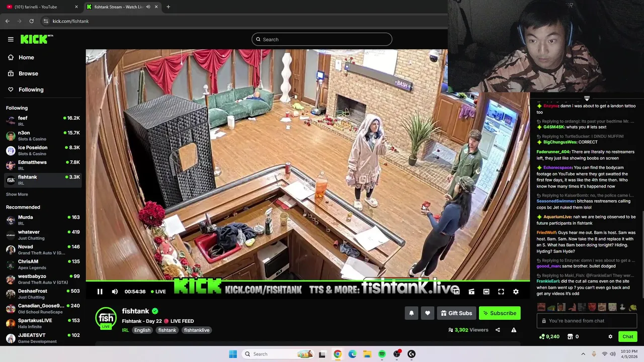This screenshot has height=362, width=644.
Task: Show hidden system tray icons
Action: coord(583,354)
